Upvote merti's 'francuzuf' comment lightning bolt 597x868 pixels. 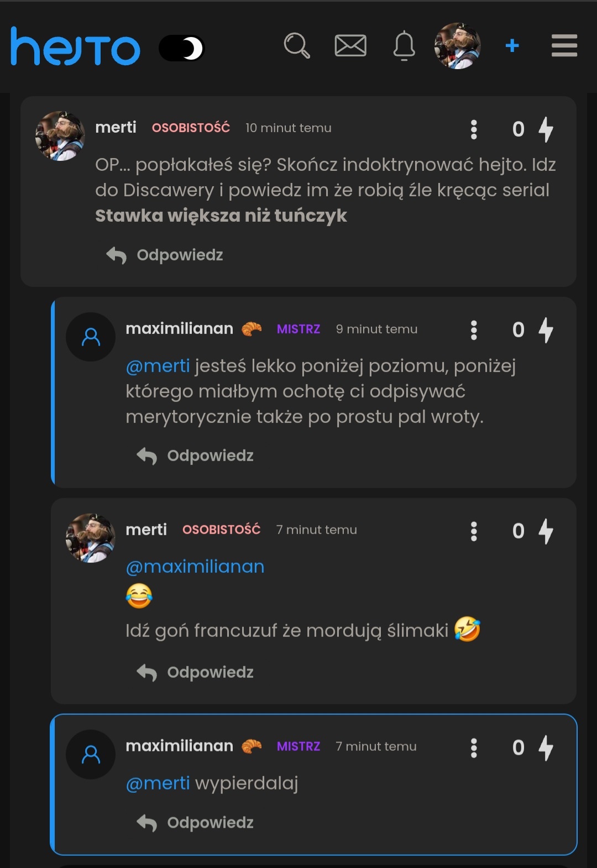click(546, 531)
